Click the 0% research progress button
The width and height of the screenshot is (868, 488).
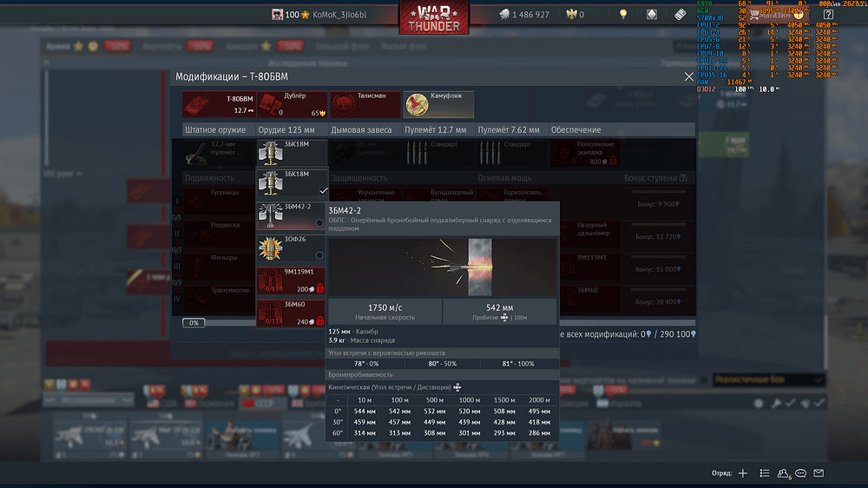tap(194, 323)
